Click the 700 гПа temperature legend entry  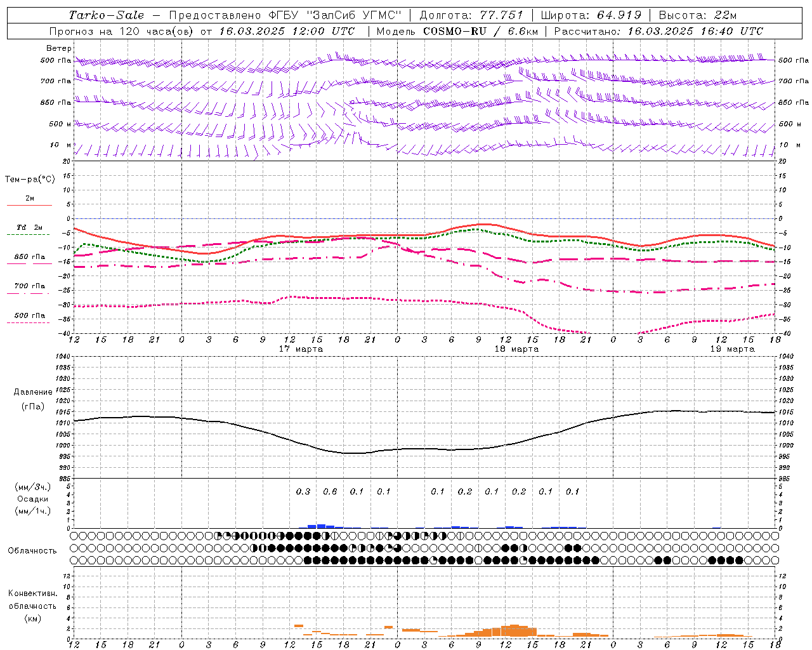pos(30,286)
